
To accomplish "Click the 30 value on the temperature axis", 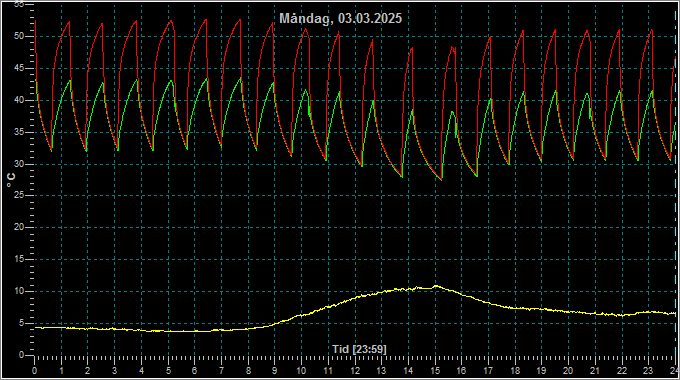I will click(x=19, y=164).
